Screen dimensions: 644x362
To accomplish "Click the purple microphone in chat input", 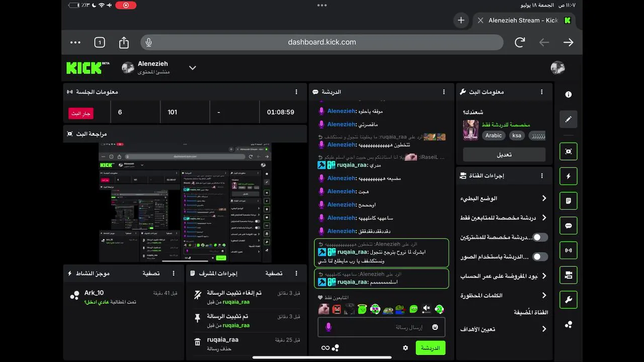I will pos(328,327).
